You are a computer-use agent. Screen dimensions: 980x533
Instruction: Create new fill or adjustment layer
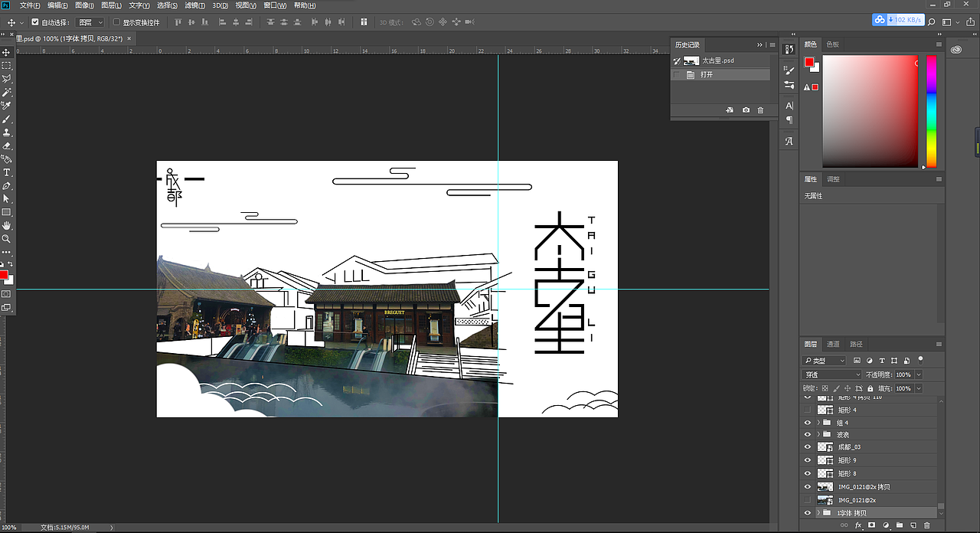[x=886, y=525]
